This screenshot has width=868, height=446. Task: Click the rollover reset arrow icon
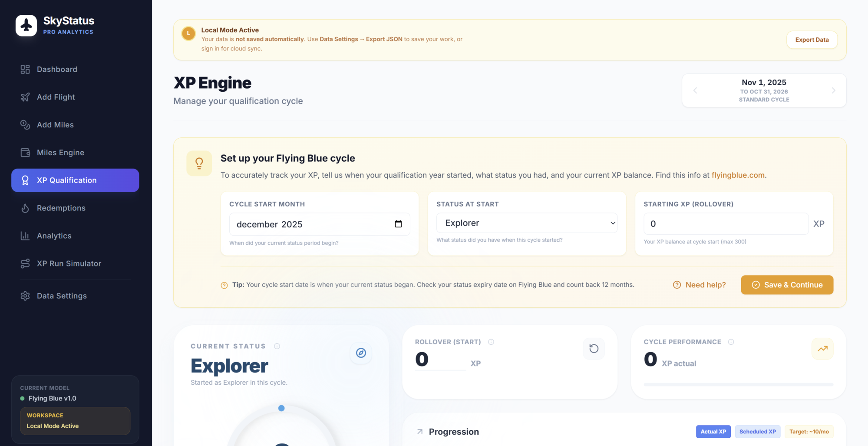[x=594, y=349]
